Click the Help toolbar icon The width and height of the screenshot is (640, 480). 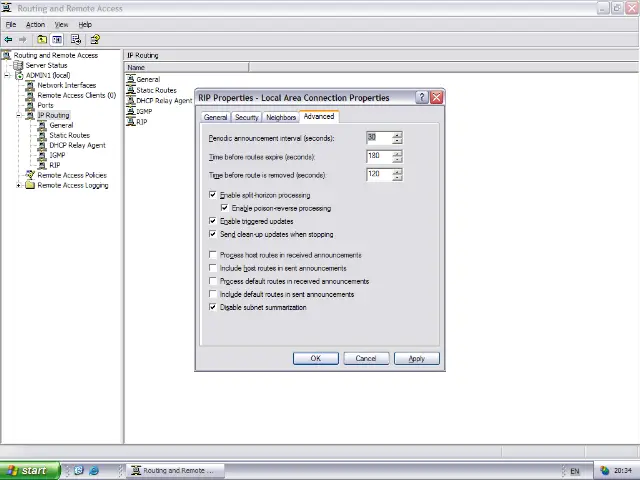click(95, 40)
